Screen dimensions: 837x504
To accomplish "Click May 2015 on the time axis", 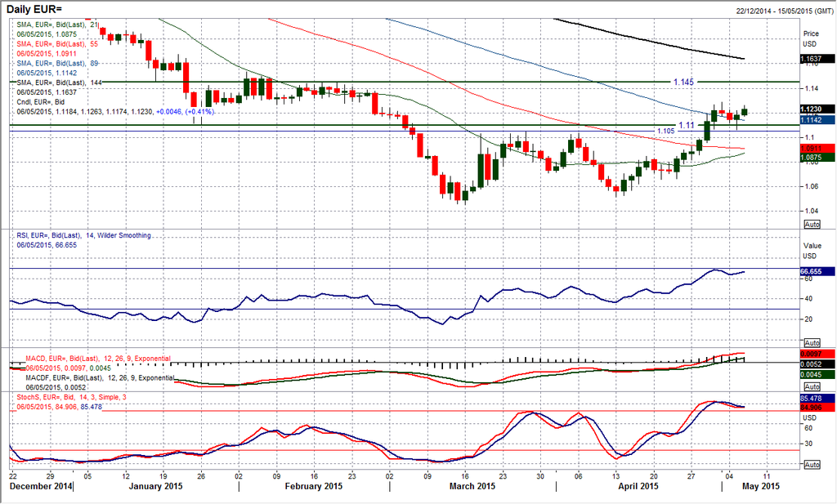I will [x=761, y=486].
